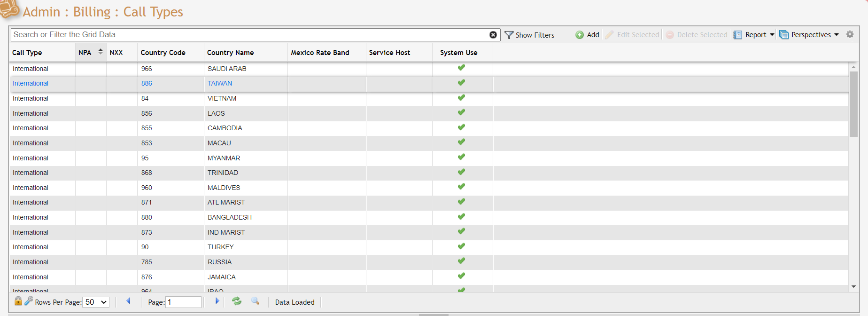Open the Rows Per Page dropdown
Screen dimensions: 868x316
coord(96,302)
